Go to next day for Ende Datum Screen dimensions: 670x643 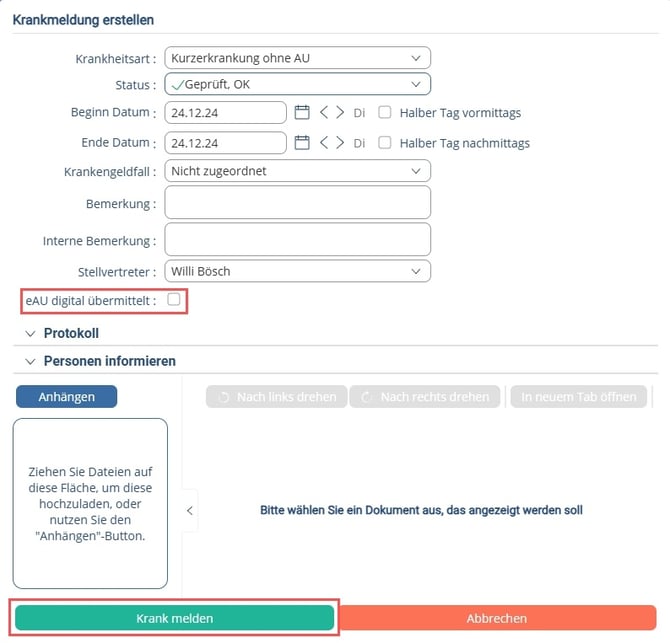340,143
